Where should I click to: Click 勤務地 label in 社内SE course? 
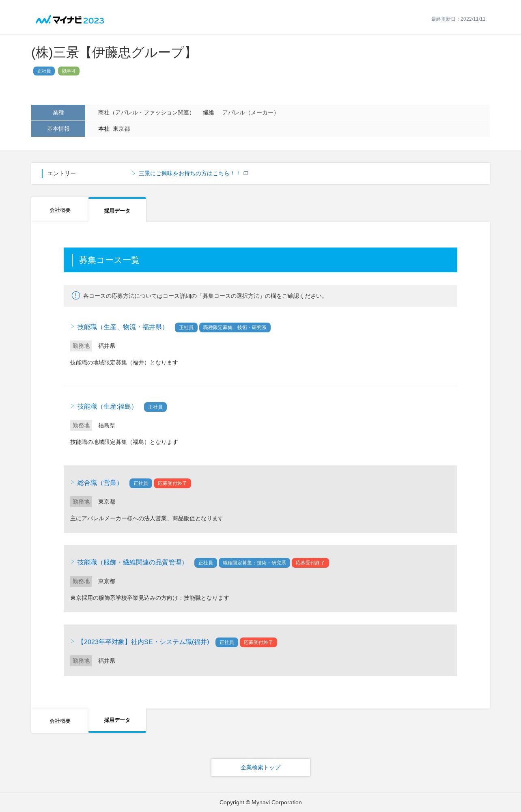point(81,661)
